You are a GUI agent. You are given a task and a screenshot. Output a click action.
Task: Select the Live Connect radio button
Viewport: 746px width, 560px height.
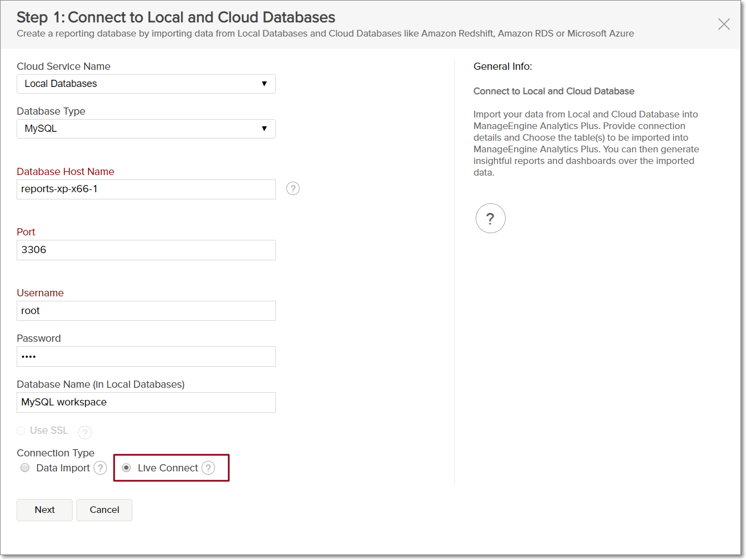126,467
